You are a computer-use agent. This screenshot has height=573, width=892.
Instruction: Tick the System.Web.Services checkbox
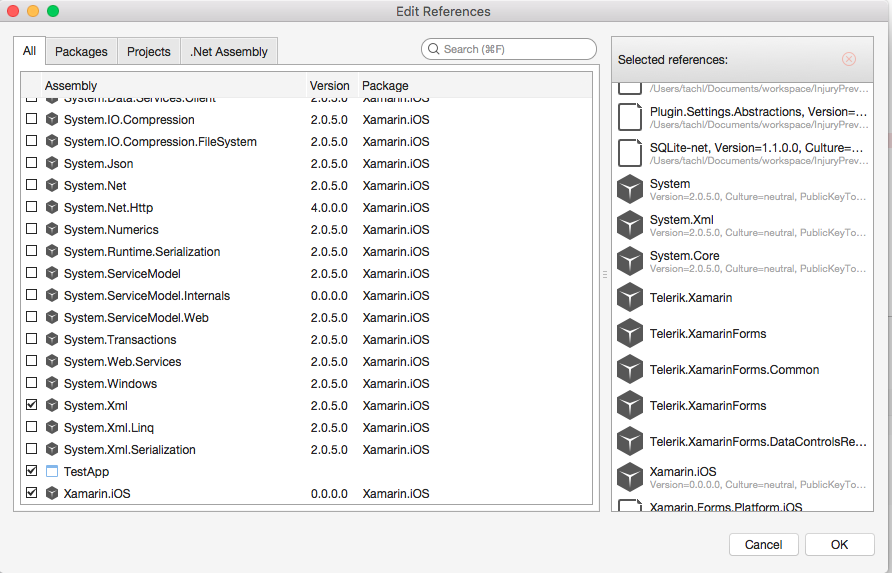click(31, 361)
